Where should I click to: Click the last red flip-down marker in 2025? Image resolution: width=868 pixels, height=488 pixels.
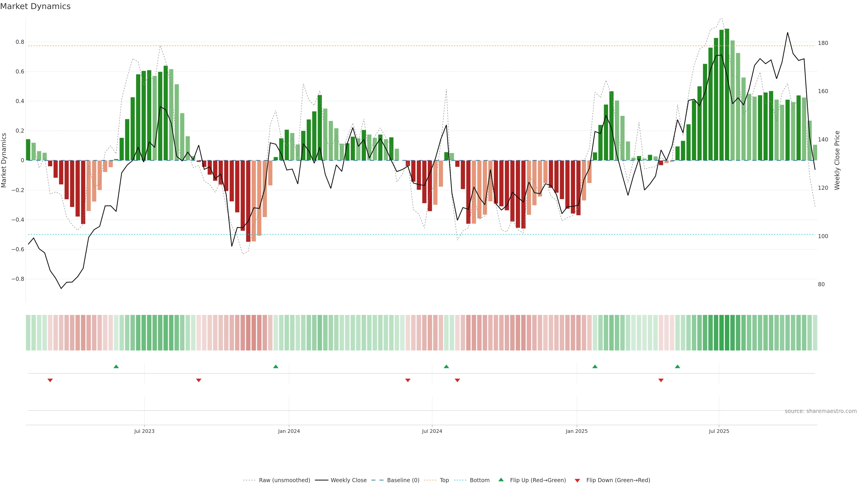pyautogui.click(x=661, y=380)
